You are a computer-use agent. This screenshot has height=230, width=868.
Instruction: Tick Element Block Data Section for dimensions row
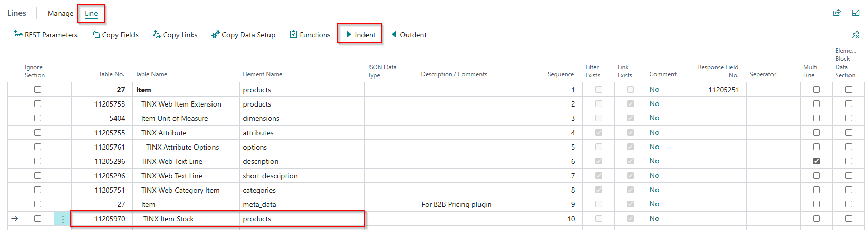coord(848,118)
